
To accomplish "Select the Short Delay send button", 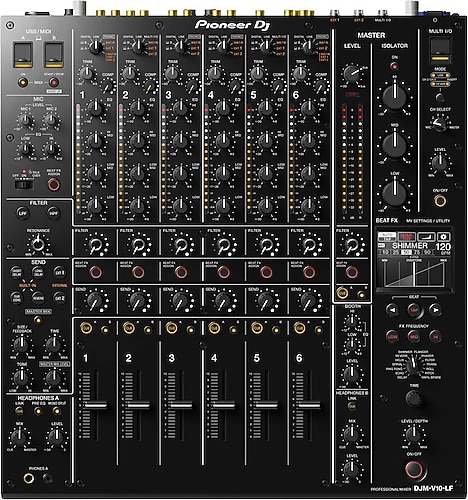I will tap(17, 272).
